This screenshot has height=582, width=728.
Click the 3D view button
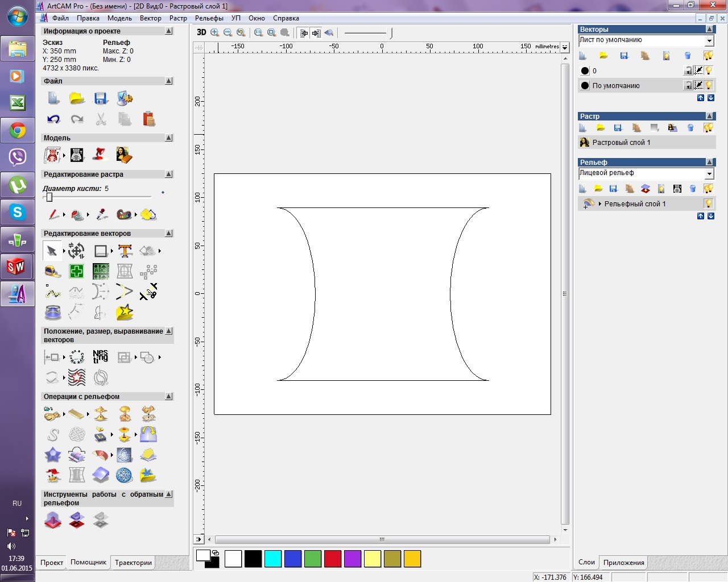tap(201, 32)
